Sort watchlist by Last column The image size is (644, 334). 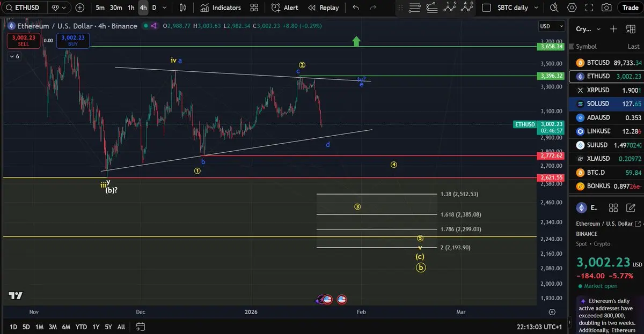coord(633,47)
